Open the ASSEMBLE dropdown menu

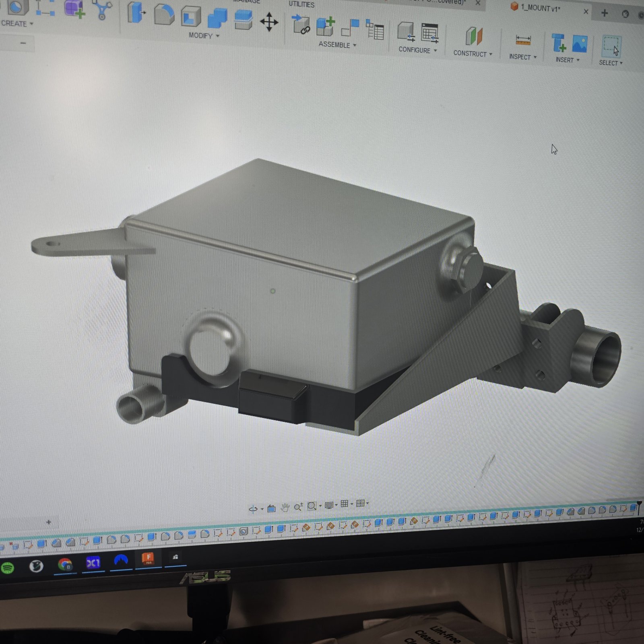(337, 44)
